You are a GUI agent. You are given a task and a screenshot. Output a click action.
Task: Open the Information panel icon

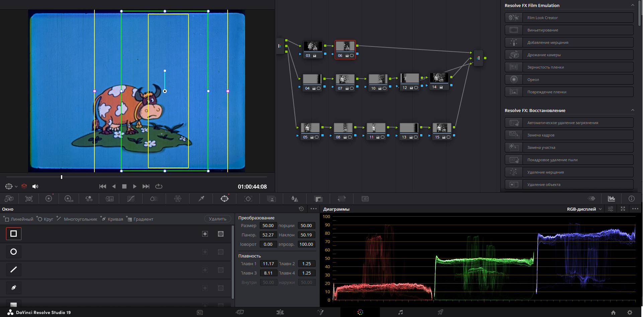[631, 199]
